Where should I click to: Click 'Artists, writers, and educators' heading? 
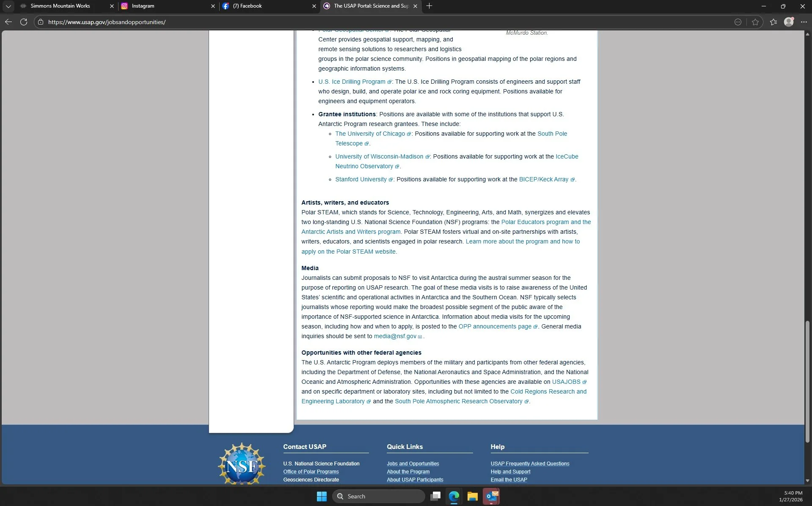click(x=345, y=202)
